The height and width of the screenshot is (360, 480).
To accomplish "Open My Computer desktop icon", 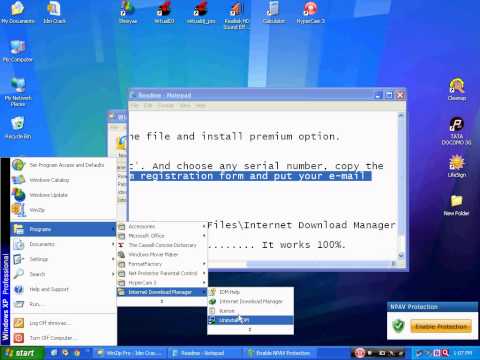I will [x=18, y=52].
